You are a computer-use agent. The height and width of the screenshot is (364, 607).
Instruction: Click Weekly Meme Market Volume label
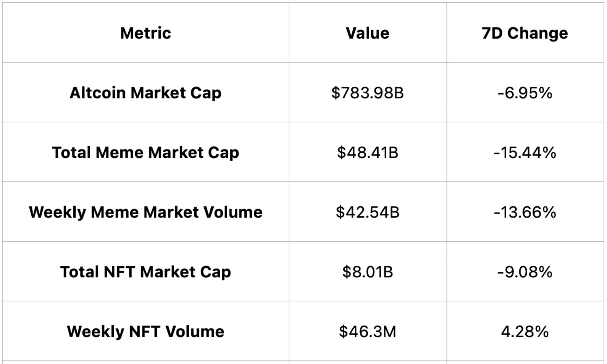(145, 212)
